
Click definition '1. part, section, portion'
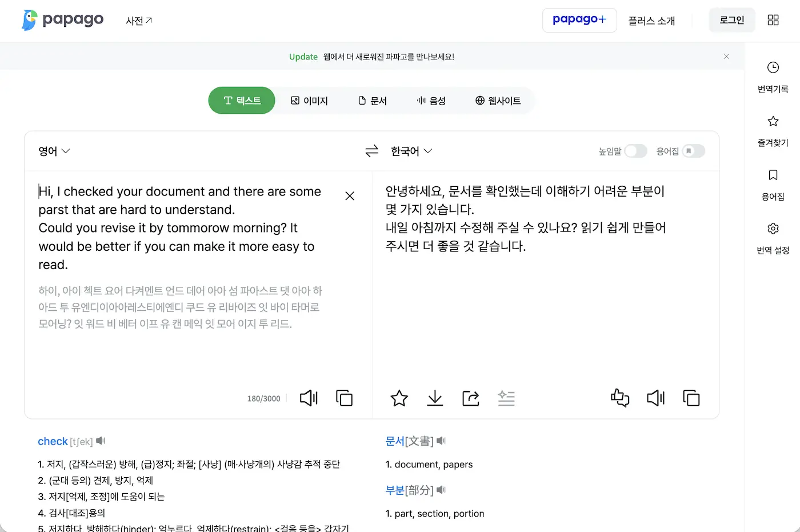coord(435,514)
